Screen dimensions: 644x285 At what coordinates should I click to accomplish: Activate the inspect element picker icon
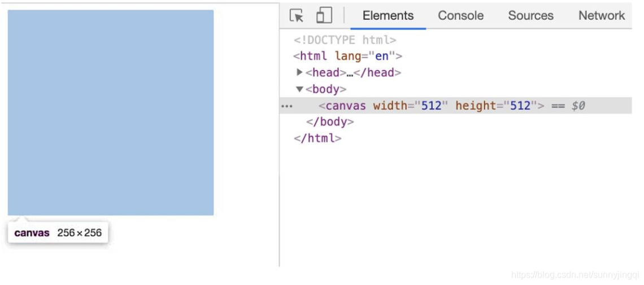click(297, 16)
